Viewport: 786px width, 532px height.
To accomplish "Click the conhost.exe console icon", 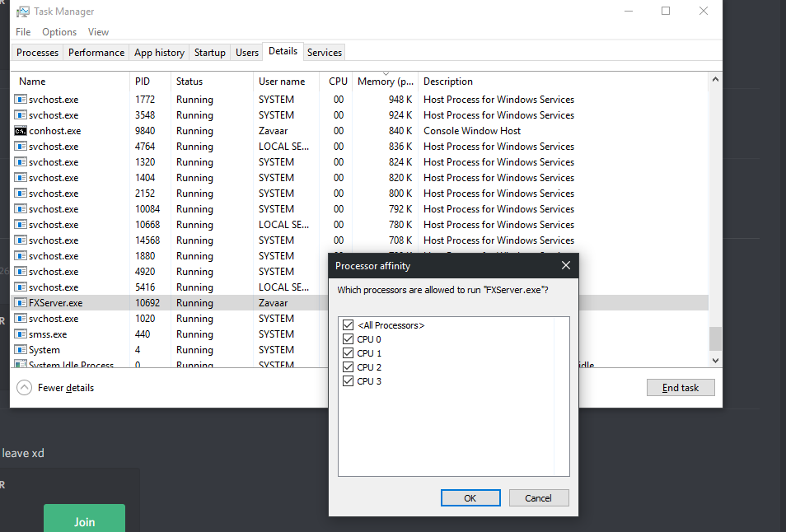I will pos(21,131).
